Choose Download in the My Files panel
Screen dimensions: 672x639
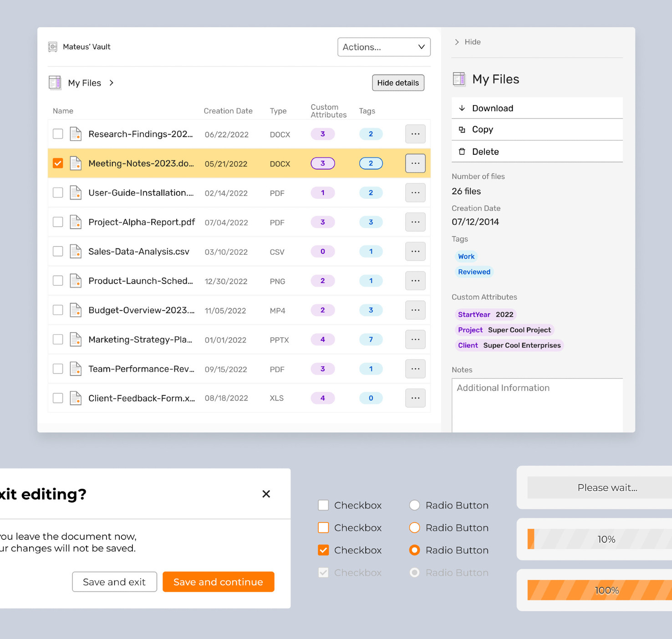coord(537,108)
